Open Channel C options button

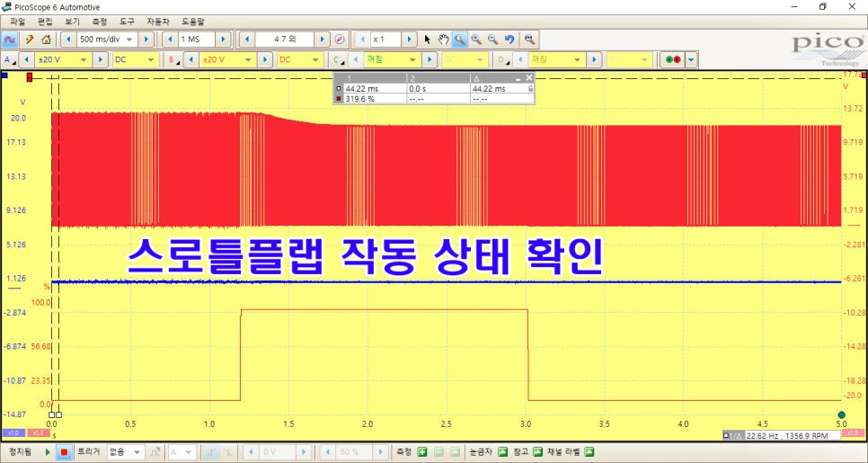(x=338, y=60)
